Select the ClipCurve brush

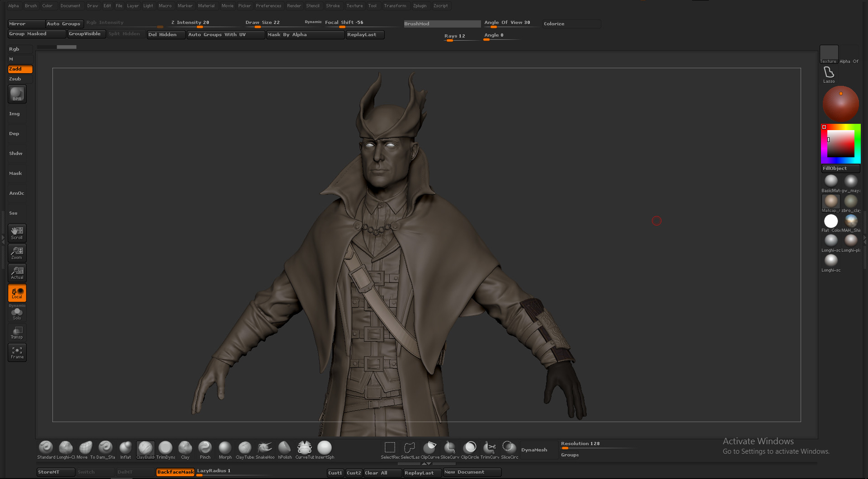(429, 450)
